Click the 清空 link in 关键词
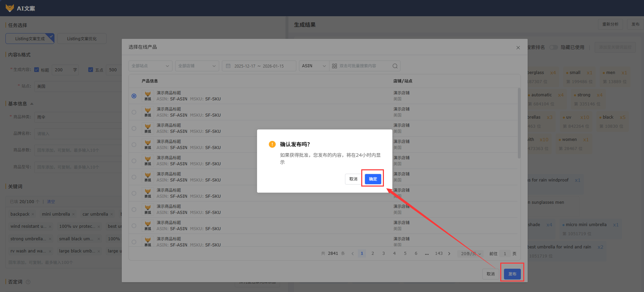Screen dimensions: 644x292 [51, 202]
